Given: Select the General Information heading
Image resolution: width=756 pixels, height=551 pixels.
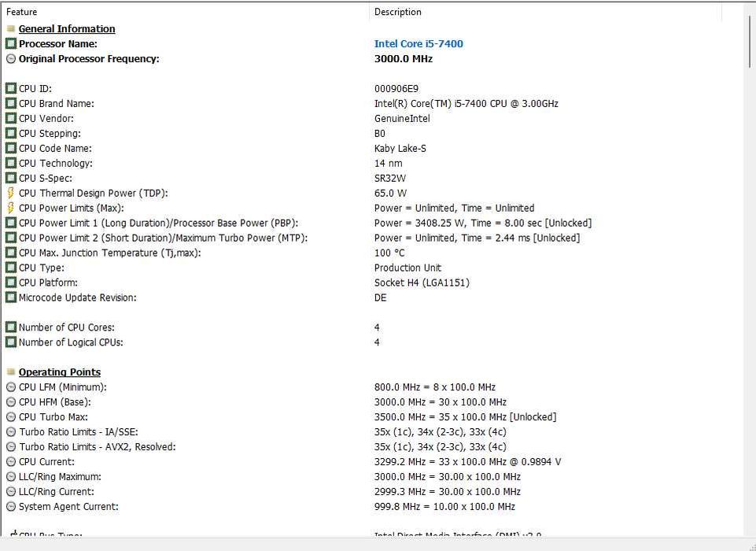Looking at the screenshot, I should (x=67, y=29).
